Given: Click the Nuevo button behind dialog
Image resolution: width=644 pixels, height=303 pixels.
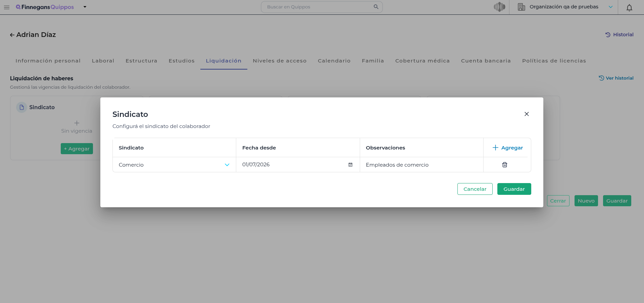Looking at the screenshot, I should click(586, 201).
